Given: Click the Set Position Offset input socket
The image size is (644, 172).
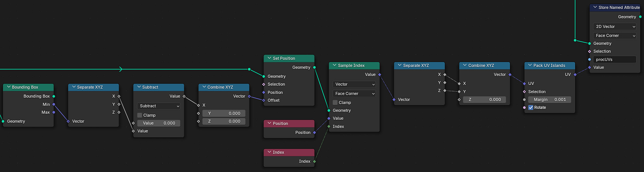Looking at the screenshot, I should click(264, 100).
